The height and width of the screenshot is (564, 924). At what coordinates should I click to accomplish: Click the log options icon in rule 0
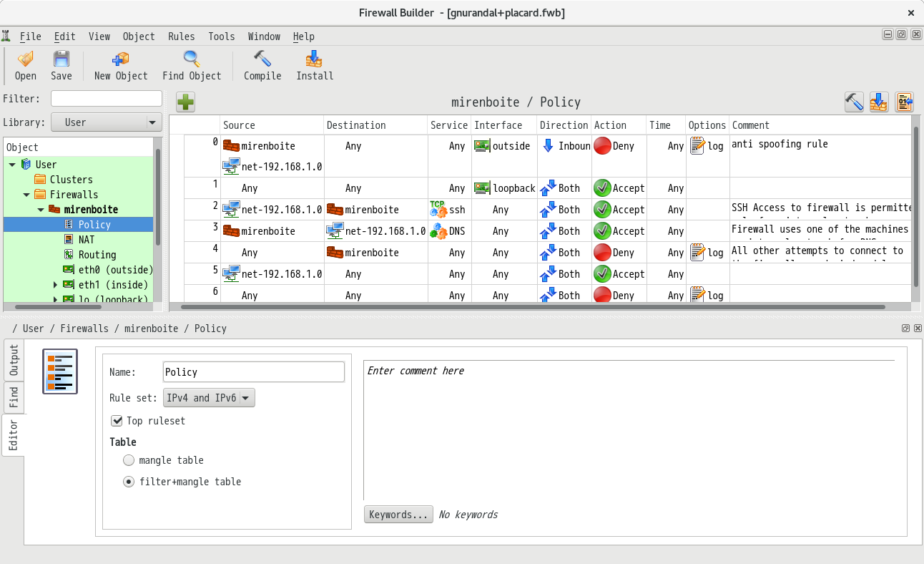click(x=697, y=146)
